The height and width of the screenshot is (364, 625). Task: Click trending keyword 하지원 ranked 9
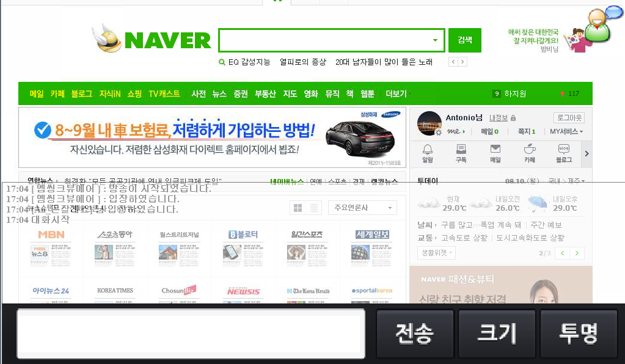click(515, 93)
